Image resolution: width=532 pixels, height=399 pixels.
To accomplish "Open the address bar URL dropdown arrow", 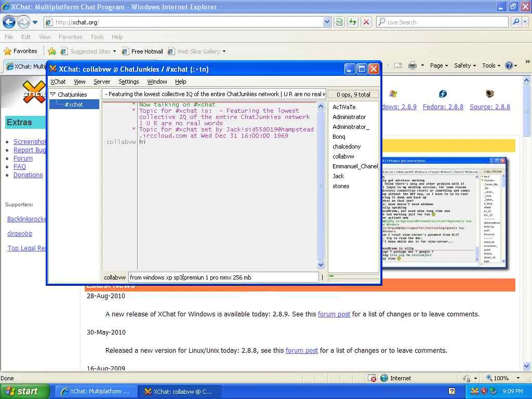I will click(327, 22).
